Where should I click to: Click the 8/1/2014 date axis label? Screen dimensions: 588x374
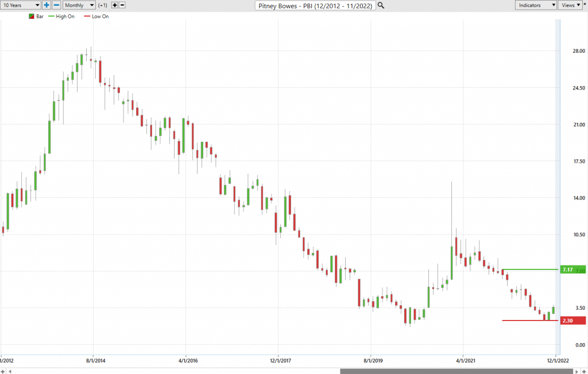pos(96,360)
